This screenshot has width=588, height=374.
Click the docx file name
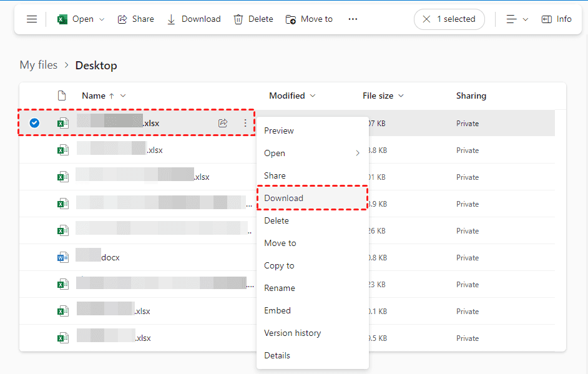point(98,257)
